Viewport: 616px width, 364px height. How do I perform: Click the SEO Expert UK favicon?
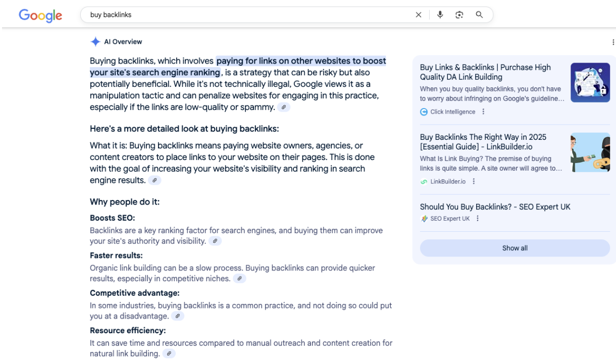424,219
